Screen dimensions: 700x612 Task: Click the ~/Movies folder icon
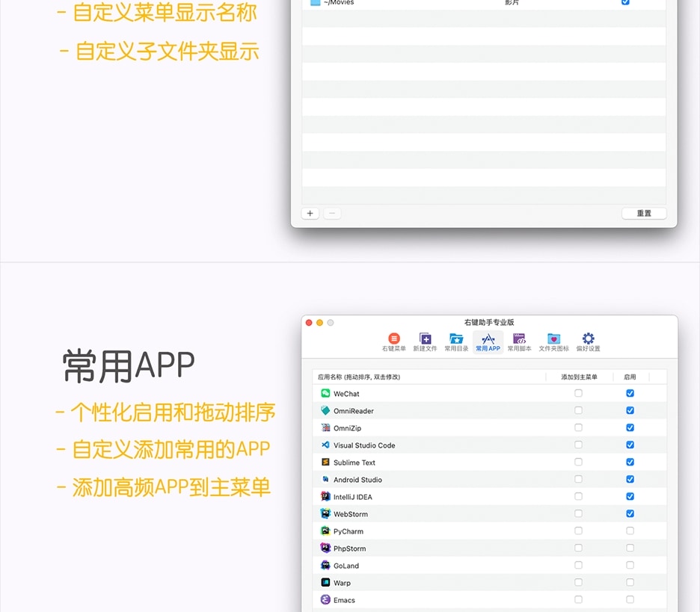315,2
